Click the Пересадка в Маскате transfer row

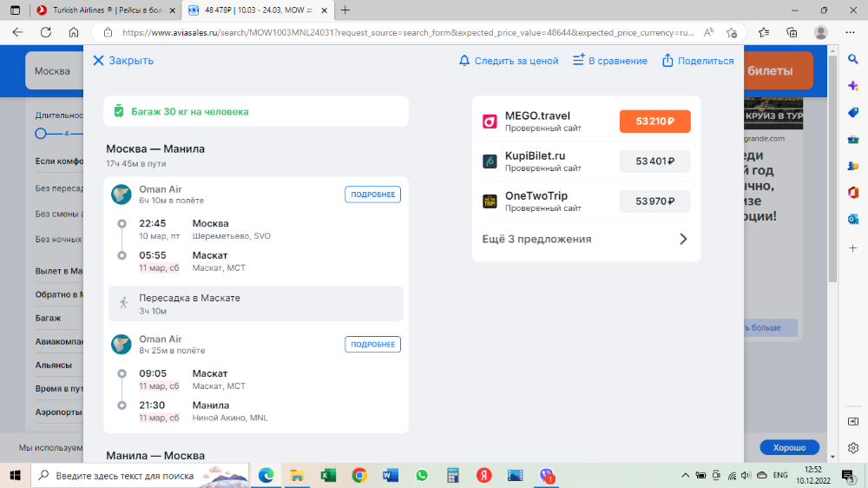[x=256, y=304]
